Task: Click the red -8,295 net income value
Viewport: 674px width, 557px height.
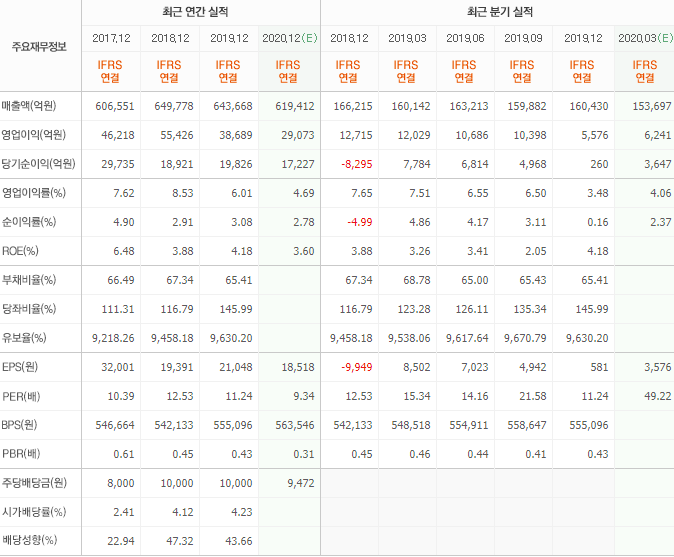Action: click(x=357, y=164)
